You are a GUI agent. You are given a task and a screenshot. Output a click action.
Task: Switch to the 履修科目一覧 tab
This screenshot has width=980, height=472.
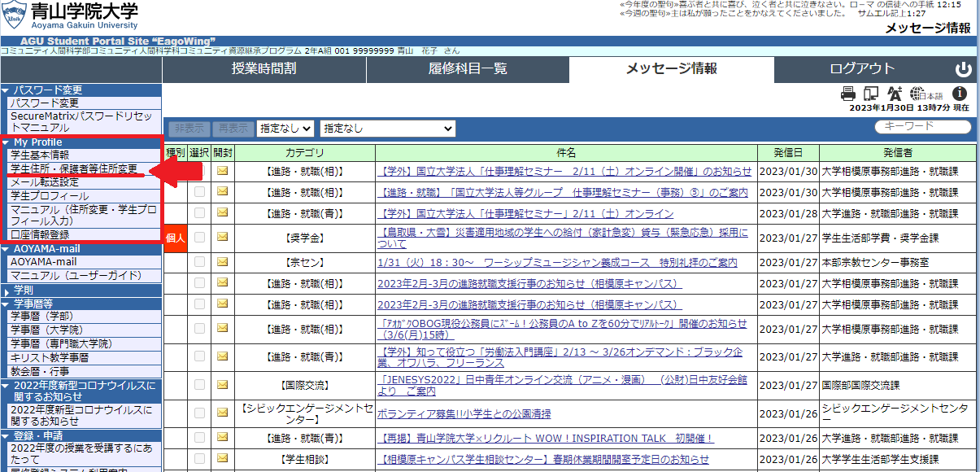[x=468, y=69]
